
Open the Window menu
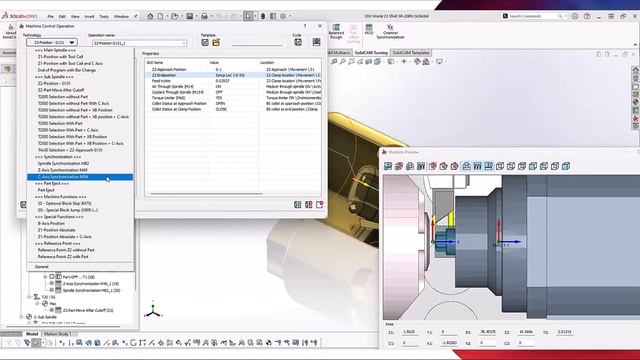pos(121,16)
